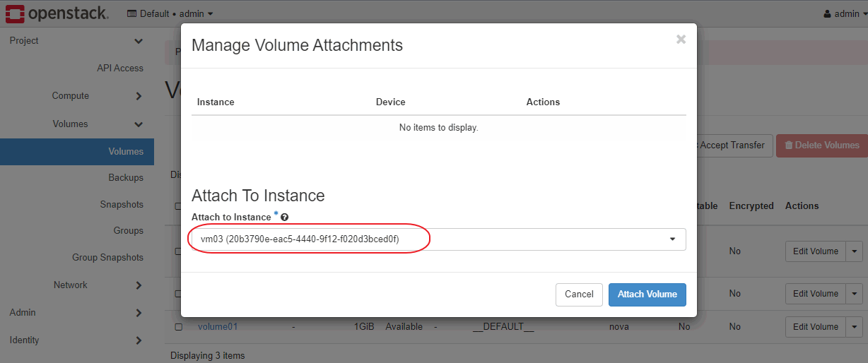Click the Delete Volumes trash button

821,145
